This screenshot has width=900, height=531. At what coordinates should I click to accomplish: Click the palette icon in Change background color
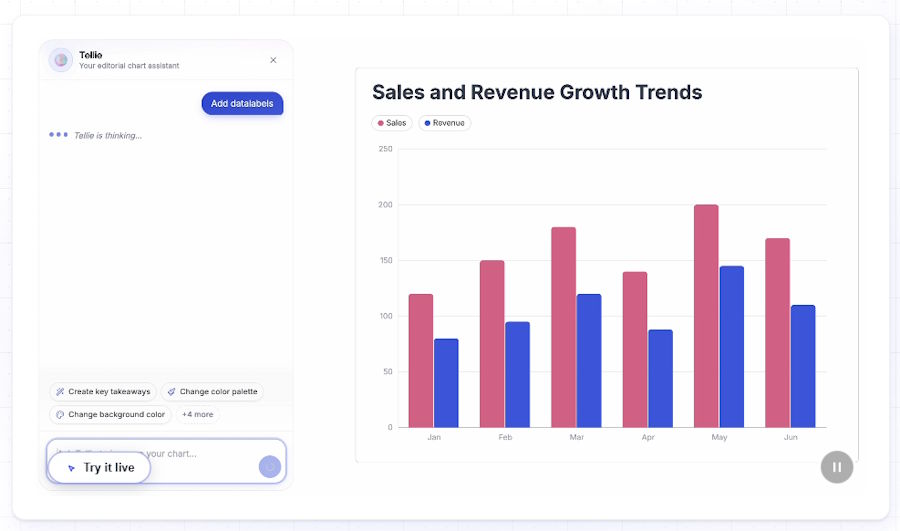60,414
